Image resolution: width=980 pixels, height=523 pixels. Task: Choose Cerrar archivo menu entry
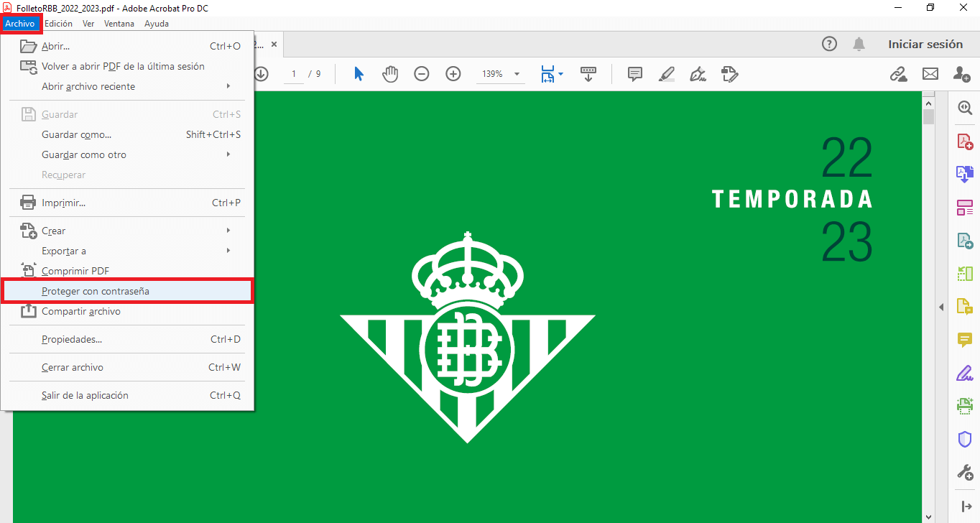[126, 367]
